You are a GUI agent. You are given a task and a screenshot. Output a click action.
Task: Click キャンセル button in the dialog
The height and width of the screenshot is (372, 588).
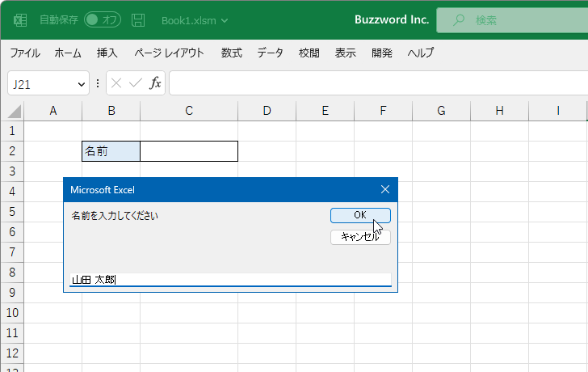pyautogui.click(x=360, y=237)
